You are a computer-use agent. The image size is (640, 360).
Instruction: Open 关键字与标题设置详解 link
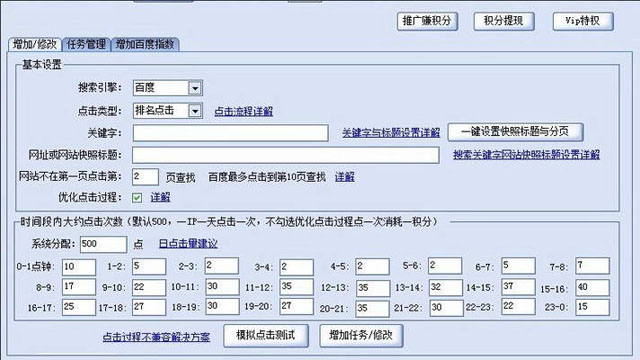[391, 133]
